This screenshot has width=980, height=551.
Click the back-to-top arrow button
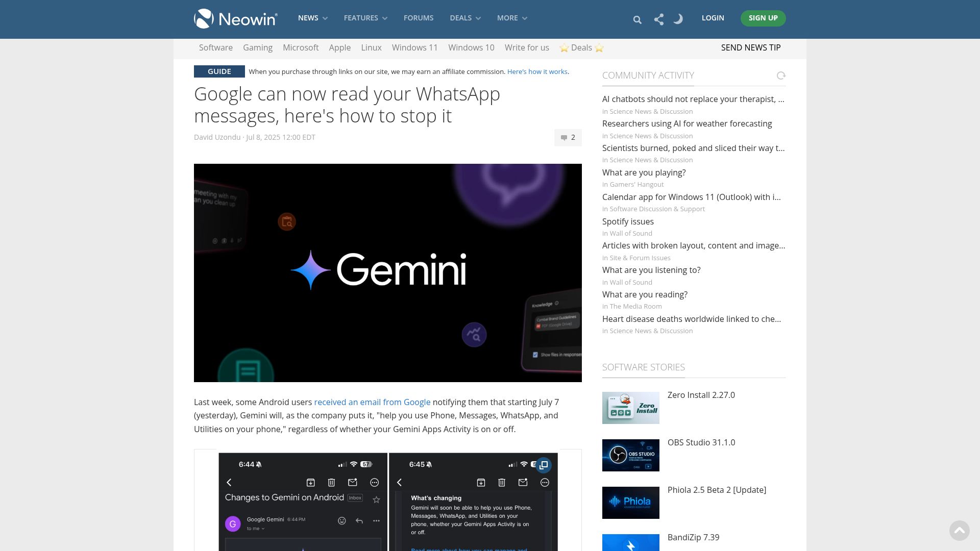tap(960, 531)
